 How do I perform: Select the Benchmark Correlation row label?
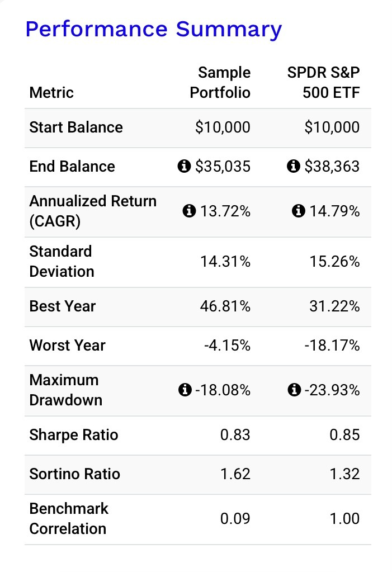69,518
